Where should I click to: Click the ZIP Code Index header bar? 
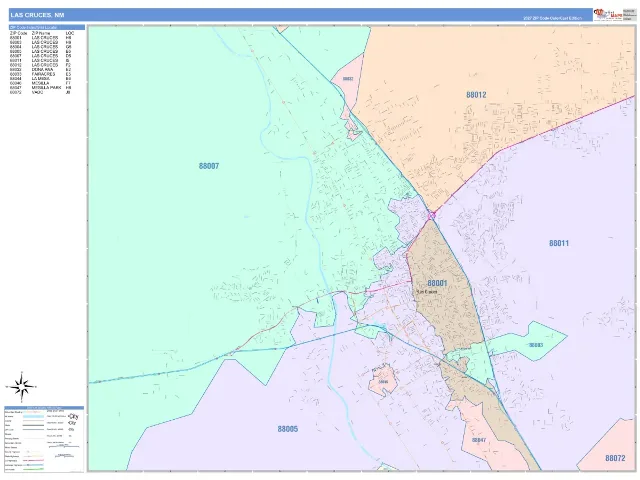click(x=47, y=27)
